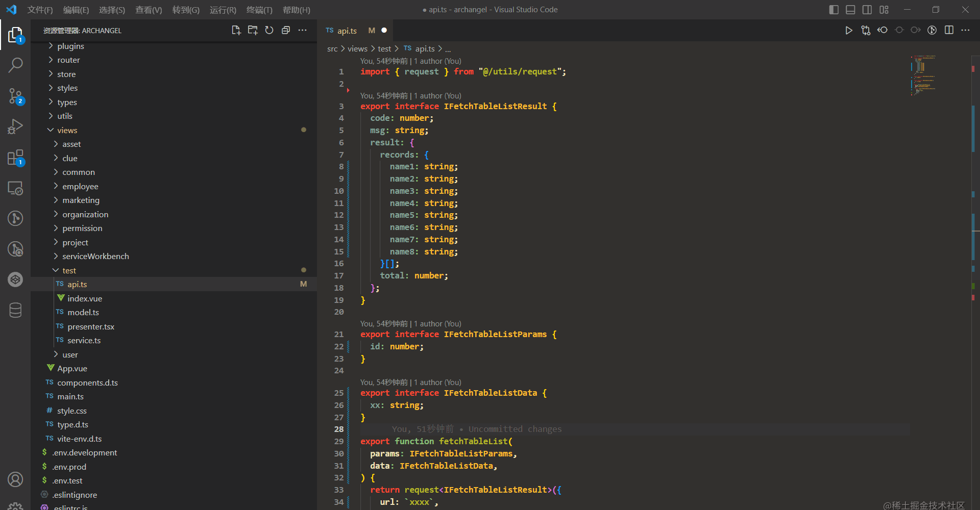Image resolution: width=980 pixels, height=510 pixels.
Task: Refresh the explorer tree
Action: tap(269, 30)
